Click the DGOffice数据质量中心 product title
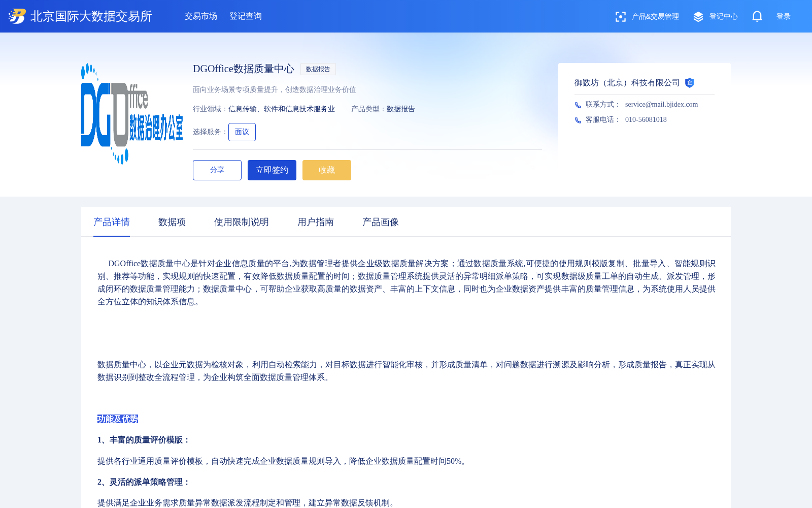Viewport: 812px width, 508px height. coord(244,69)
